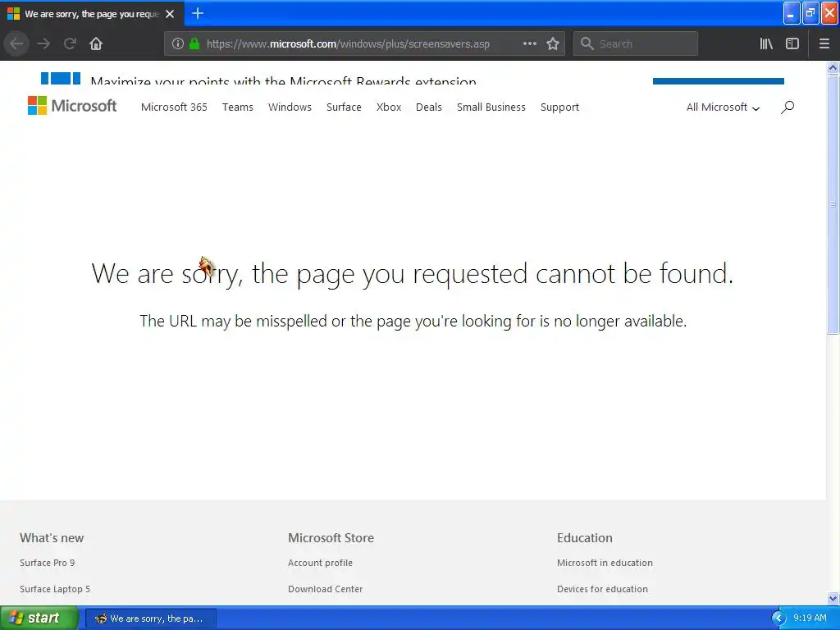This screenshot has width=840, height=630.
Task: Open the Account profile footer link
Action: click(x=321, y=563)
